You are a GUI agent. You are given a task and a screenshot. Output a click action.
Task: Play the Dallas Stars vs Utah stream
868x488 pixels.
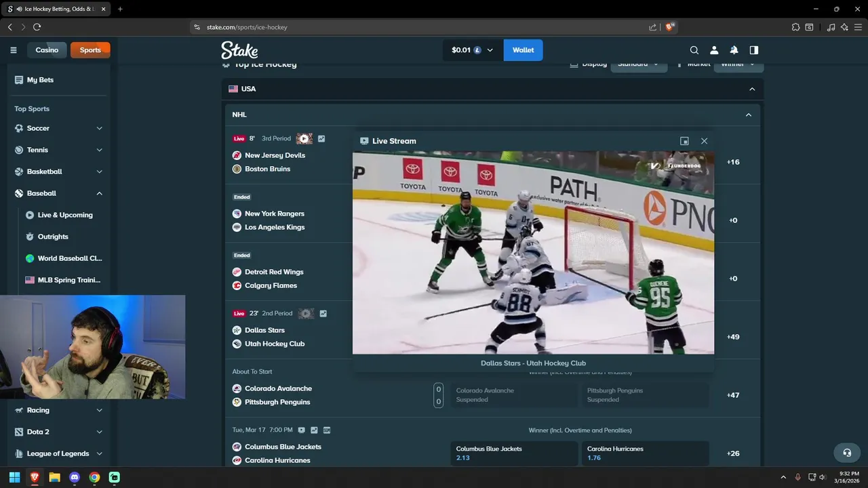point(306,313)
